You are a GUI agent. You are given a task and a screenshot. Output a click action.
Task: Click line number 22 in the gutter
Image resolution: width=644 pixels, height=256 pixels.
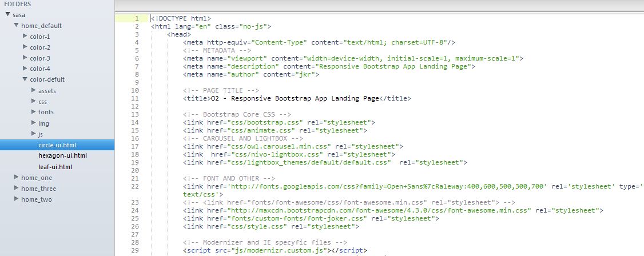[135, 186]
